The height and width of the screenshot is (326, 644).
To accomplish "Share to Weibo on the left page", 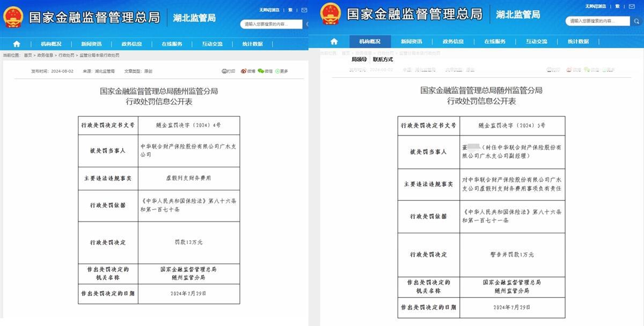I will [x=247, y=71].
